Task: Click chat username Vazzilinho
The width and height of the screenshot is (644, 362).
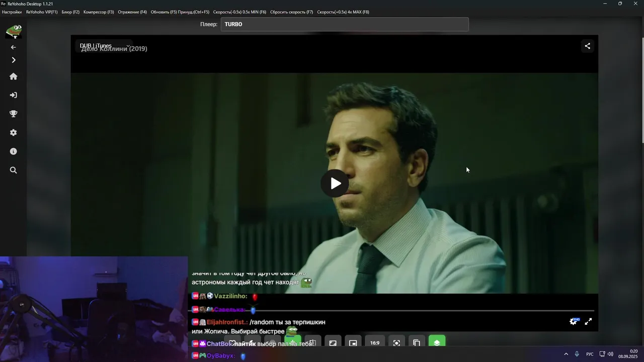Action: click(230, 296)
